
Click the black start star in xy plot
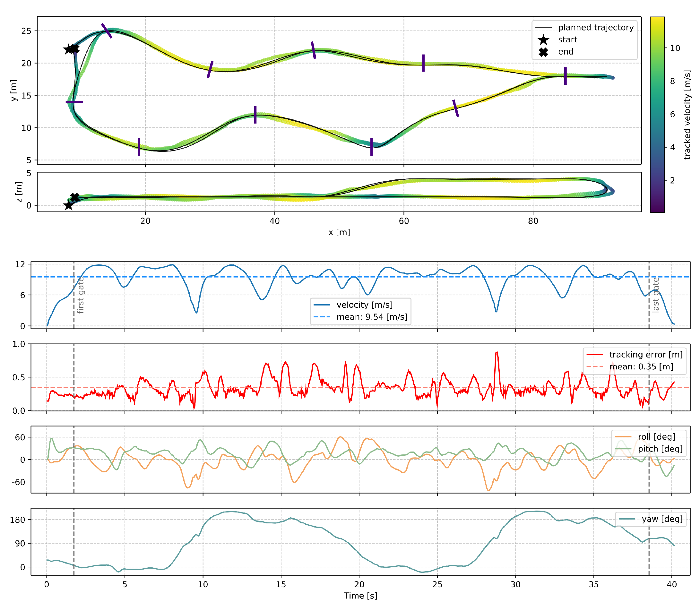(69, 49)
